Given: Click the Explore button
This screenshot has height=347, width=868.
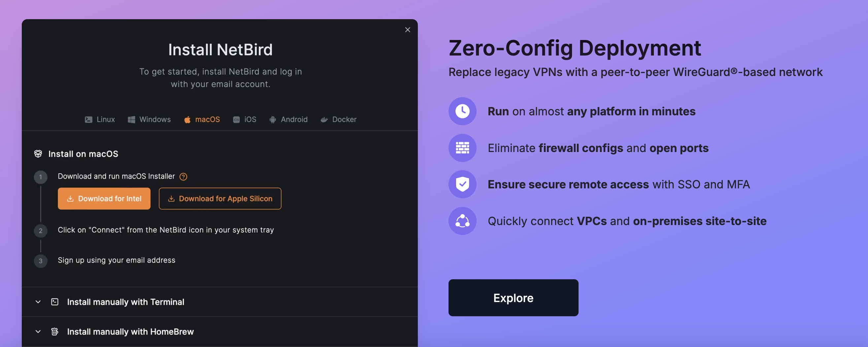Looking at the screenshot, I should click(x=513, y=298).
